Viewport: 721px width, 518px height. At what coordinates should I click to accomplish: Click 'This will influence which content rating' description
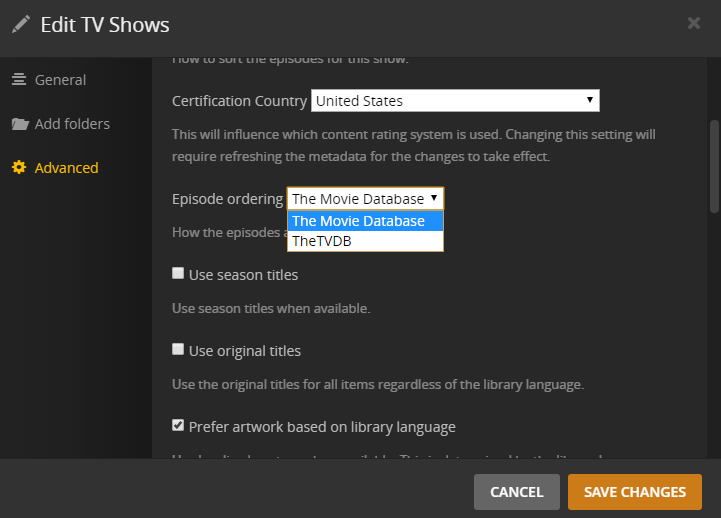tap(414, 145)
